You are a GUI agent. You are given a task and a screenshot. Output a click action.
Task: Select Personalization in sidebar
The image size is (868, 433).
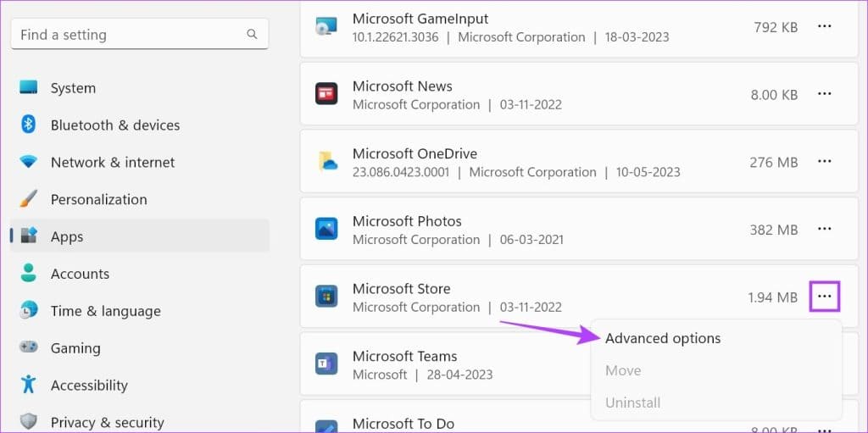98,199
